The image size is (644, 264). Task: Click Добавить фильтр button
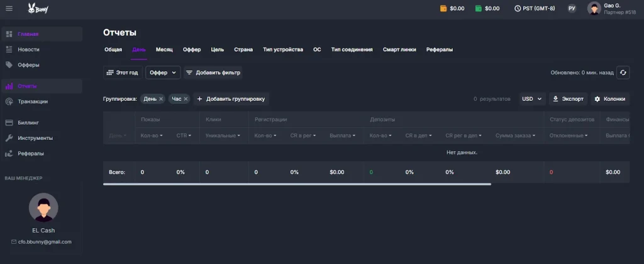[213, 72]
